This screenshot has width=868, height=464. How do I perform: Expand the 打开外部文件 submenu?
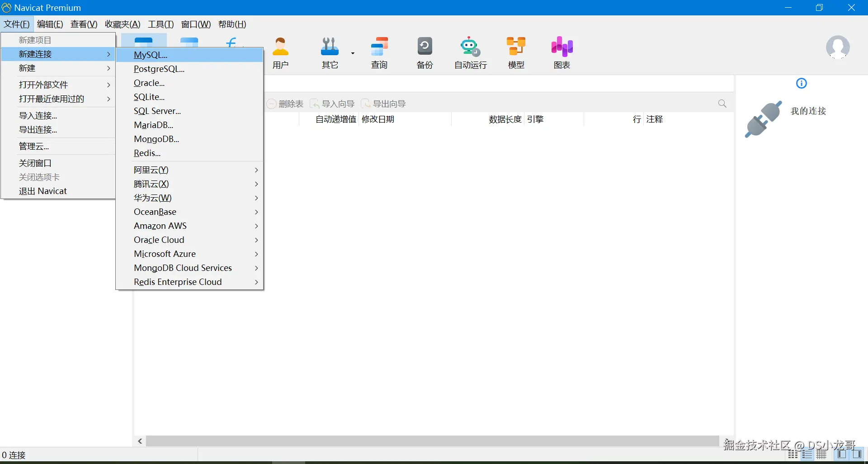pyautogui.click(x=58, y=85)
